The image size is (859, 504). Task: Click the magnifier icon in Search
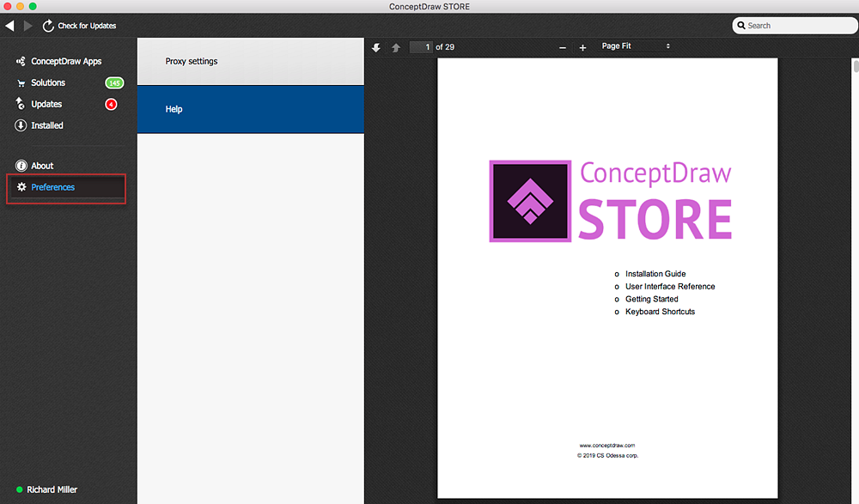[741, 25]
